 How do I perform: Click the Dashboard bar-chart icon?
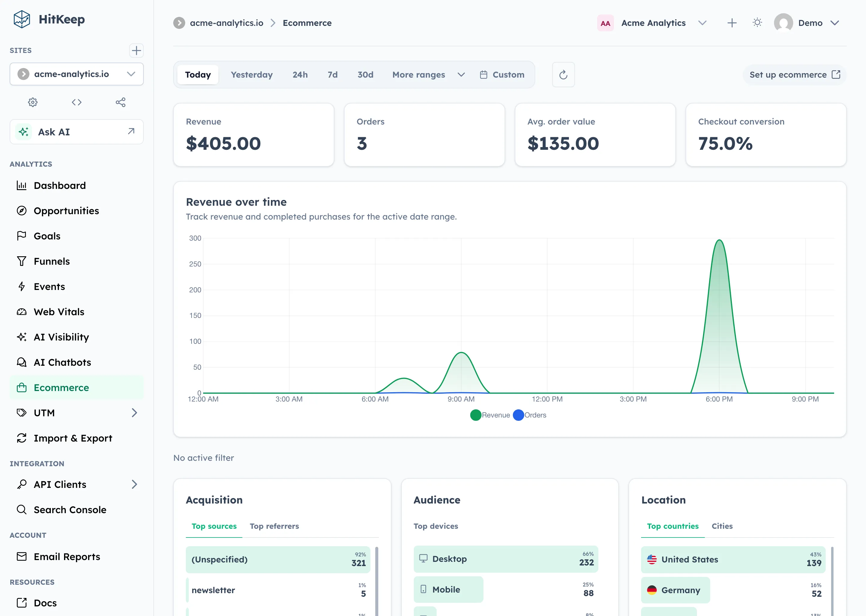coord(22,186)
